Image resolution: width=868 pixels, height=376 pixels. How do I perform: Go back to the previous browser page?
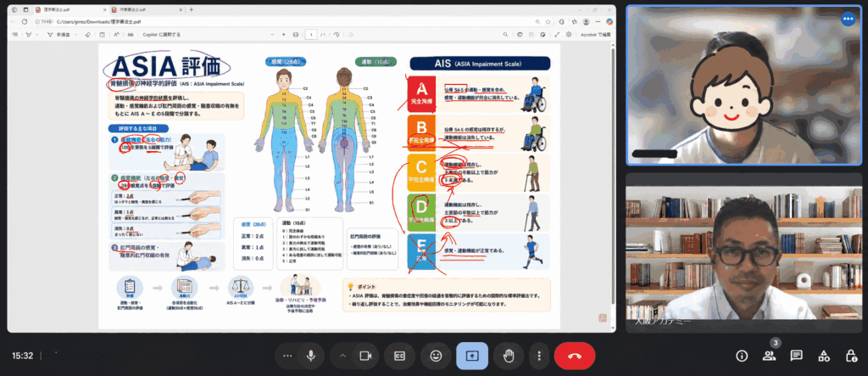(14, 21)
